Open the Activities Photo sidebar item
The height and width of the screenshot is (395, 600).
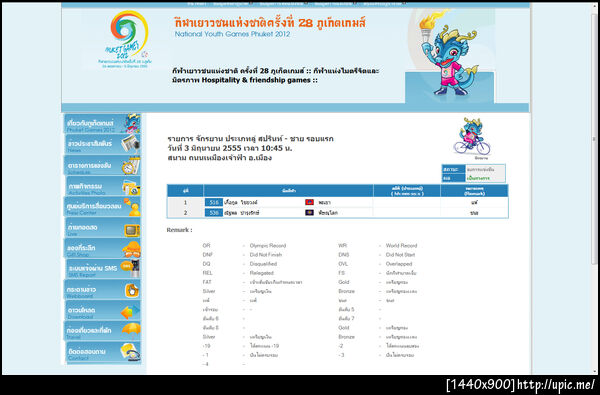click(x=102, y=186)
